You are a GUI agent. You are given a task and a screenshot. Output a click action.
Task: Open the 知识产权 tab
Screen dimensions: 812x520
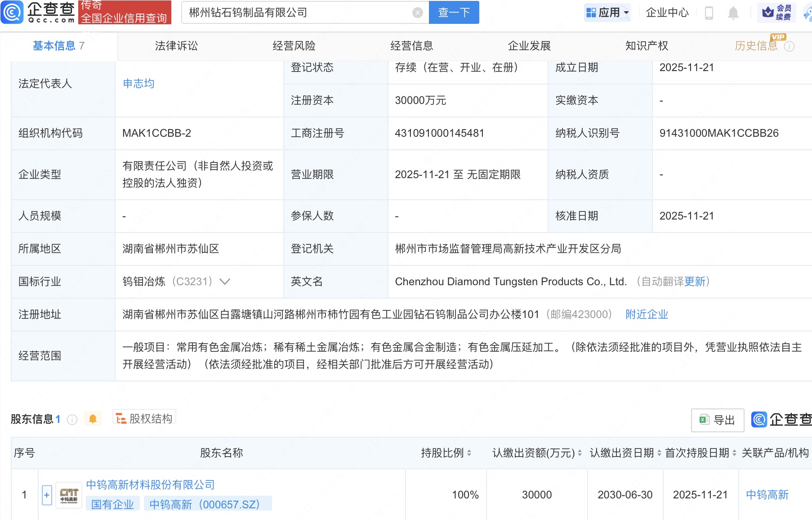click(x=646, y=45)
